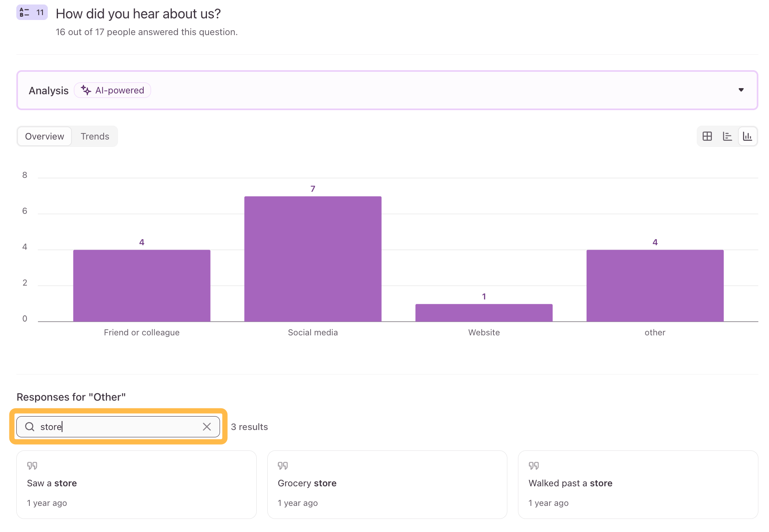Viewport: 769px width, 532px height.
Task: Click question type icon numbered 11
Action: point(32,13)
